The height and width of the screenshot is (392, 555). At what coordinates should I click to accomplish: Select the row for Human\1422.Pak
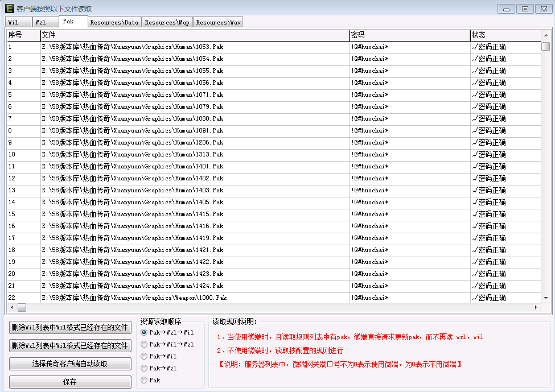274,262
